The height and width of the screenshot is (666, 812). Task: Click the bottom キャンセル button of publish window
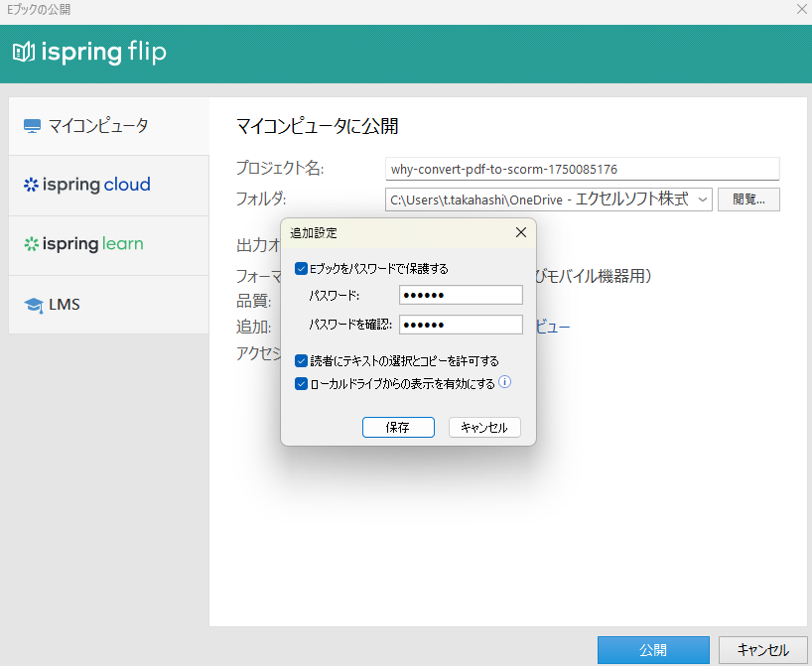tap(762, 650)
